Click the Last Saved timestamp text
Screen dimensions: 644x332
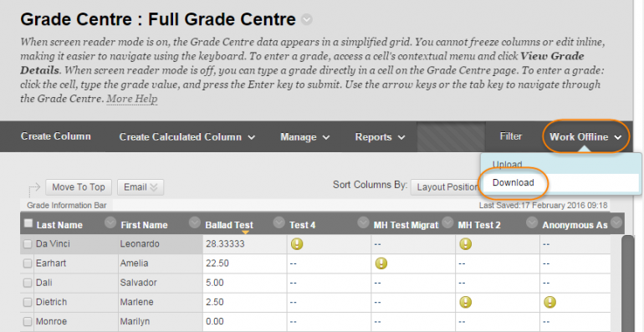543,206
